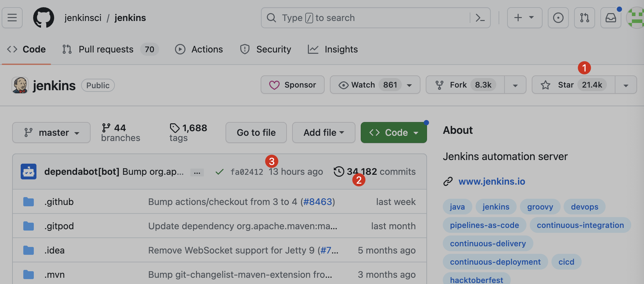The width and height of the screenshot is (644, 284).
Task: Open the Actions tab
Action: 199,49
